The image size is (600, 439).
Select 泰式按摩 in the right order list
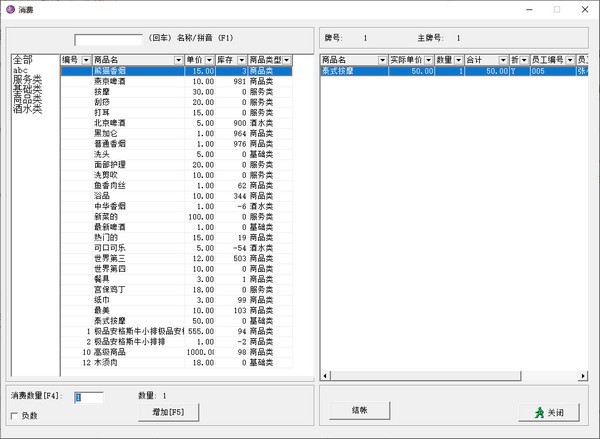click(x=454, y=71)
